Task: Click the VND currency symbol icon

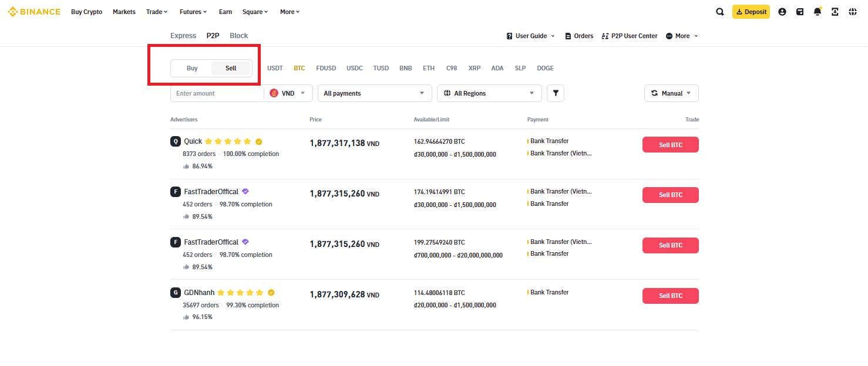Action: (274, 93)
